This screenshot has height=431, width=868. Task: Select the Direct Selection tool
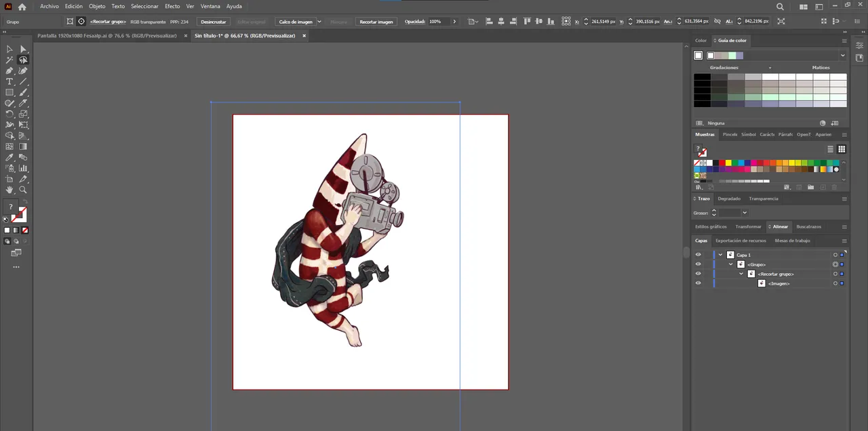point(23,49)
